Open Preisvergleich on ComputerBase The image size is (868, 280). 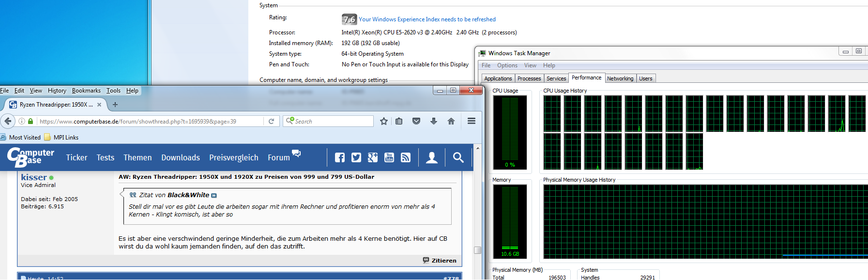(233, 157)
